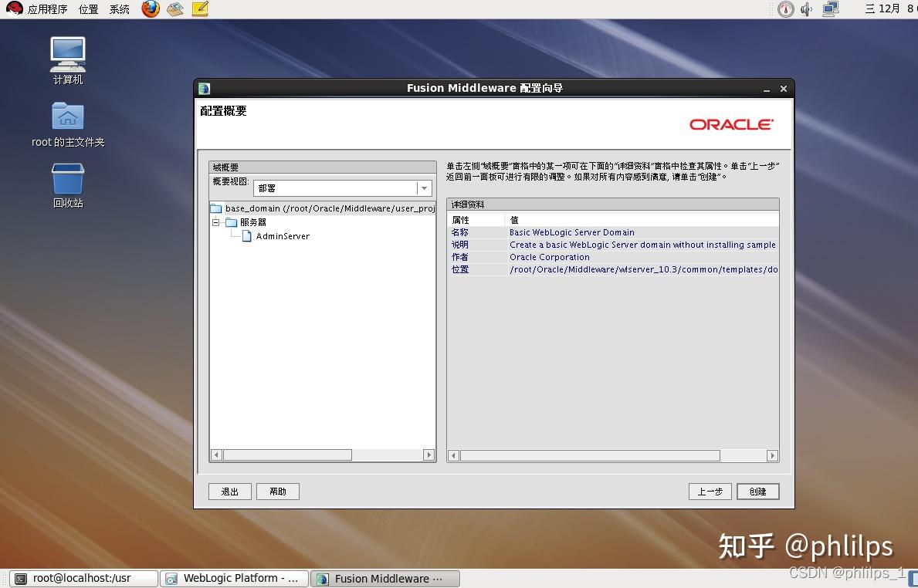The image size is (918, 588).
Task: Click the 退出 button to quit the wizard
Action: point(229,491)
